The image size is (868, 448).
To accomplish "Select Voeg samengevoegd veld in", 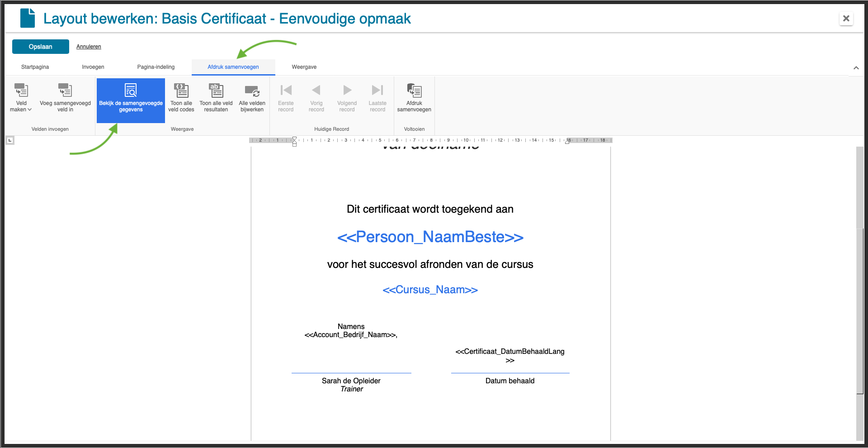I will pos(65,97).
